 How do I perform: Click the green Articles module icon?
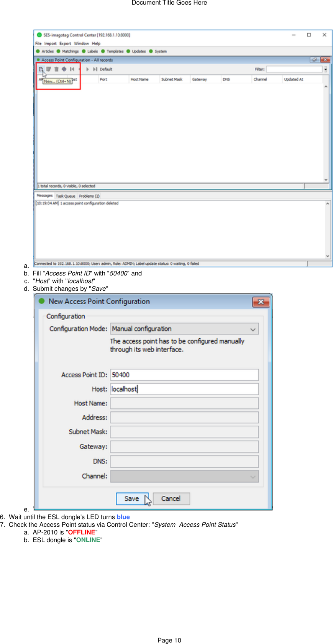pos(38,51)
